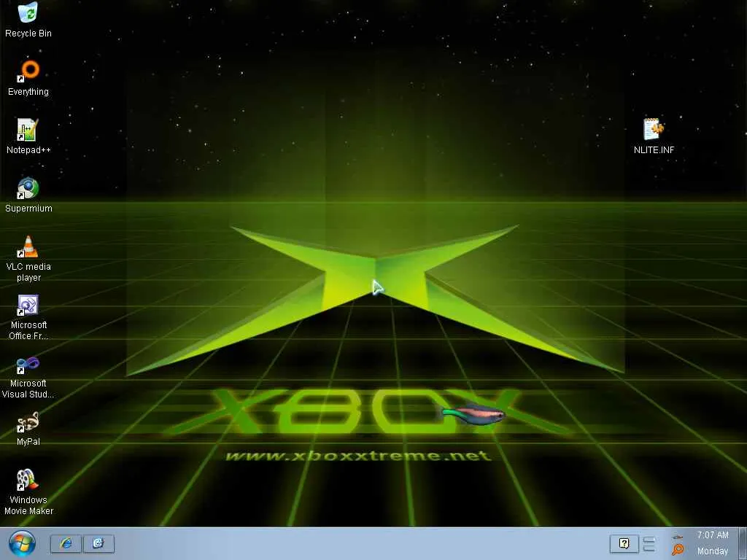Select the Microsoft Office FrontPage shortcut
Screen dimensions: 747x560
tap(28, 318)
